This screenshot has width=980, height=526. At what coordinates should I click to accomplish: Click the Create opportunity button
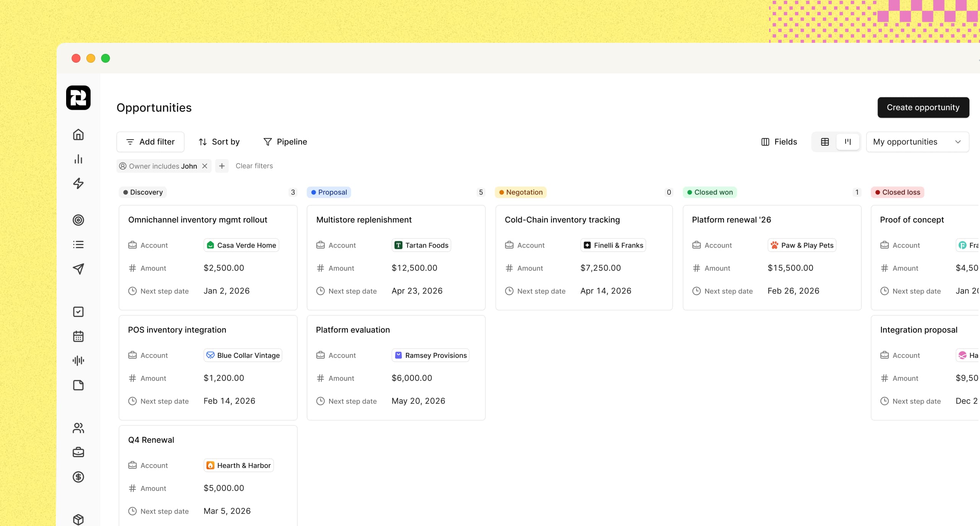pyautogui.click(x=923, y=107)
